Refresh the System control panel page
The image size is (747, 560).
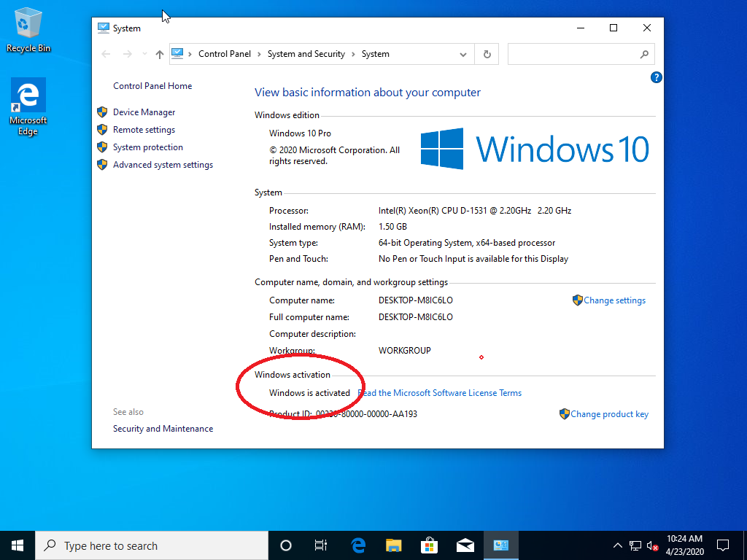coord(487,54)
